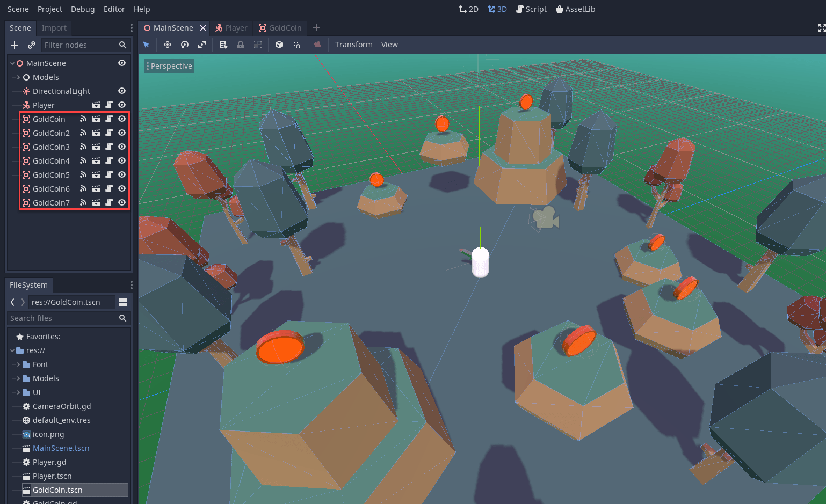Open the Project menu
Image resolution: width=826 pixels, height=504 pixels.
pos(49,9)
